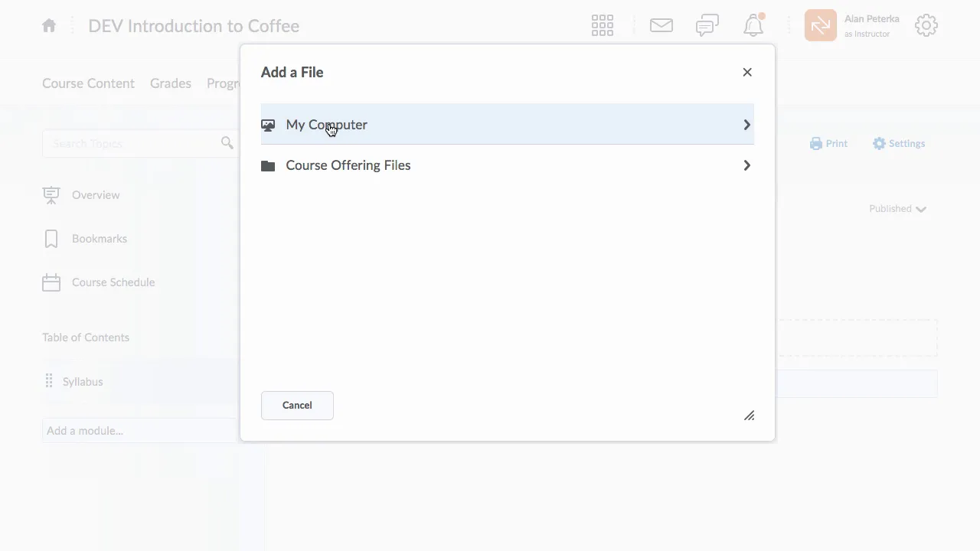This screenshot has width=980, height=551.
Task: Open Bookmarks in the sidebar
Action: [100, 239]
